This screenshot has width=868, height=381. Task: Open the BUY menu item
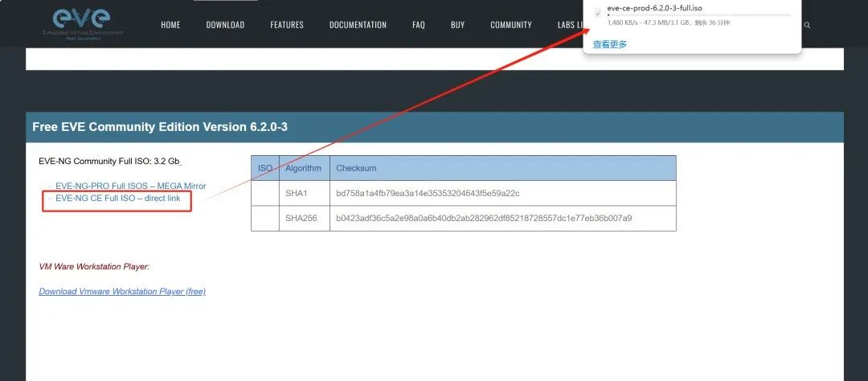[x=458, y=25]
